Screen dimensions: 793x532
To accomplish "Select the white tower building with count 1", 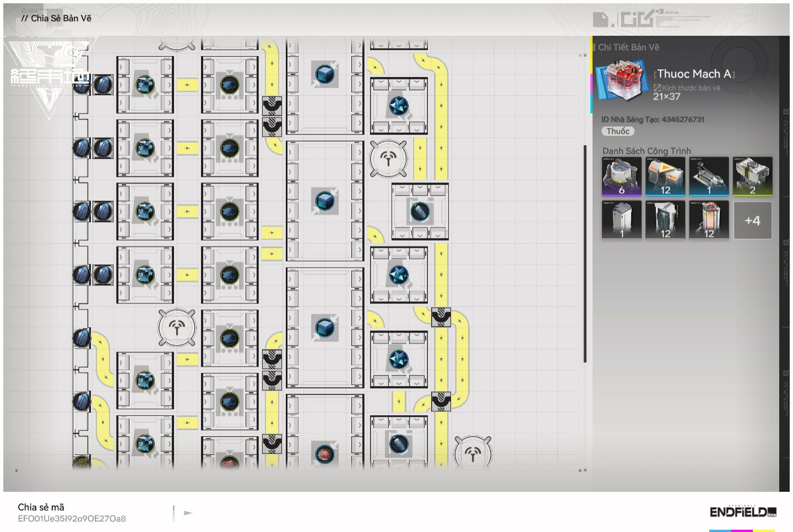I will [621, 220].
